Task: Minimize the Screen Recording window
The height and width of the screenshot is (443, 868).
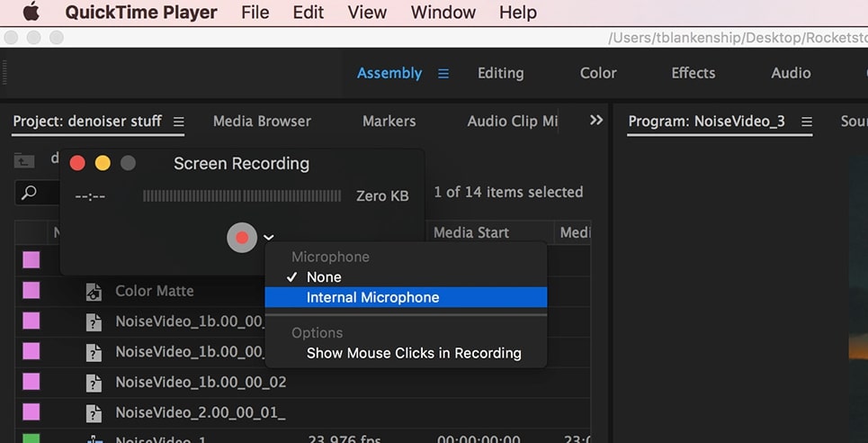Action: (x=103, y=163)
